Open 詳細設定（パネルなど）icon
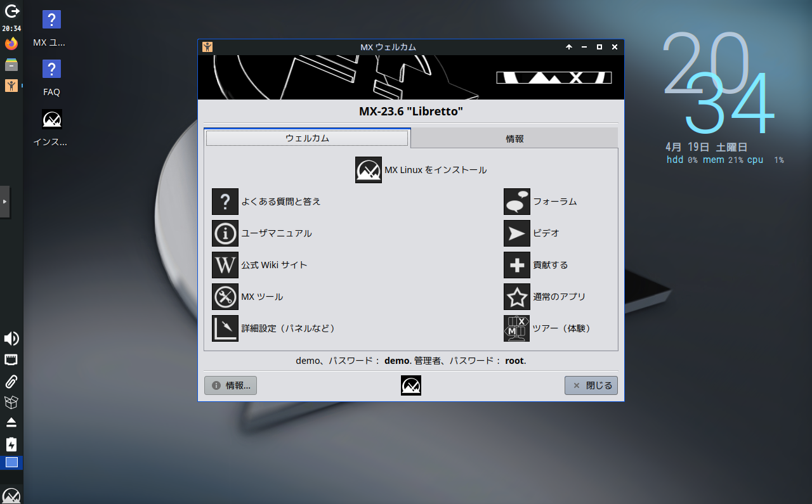Viewport: 812px width, 504px height. click(225, 328)
